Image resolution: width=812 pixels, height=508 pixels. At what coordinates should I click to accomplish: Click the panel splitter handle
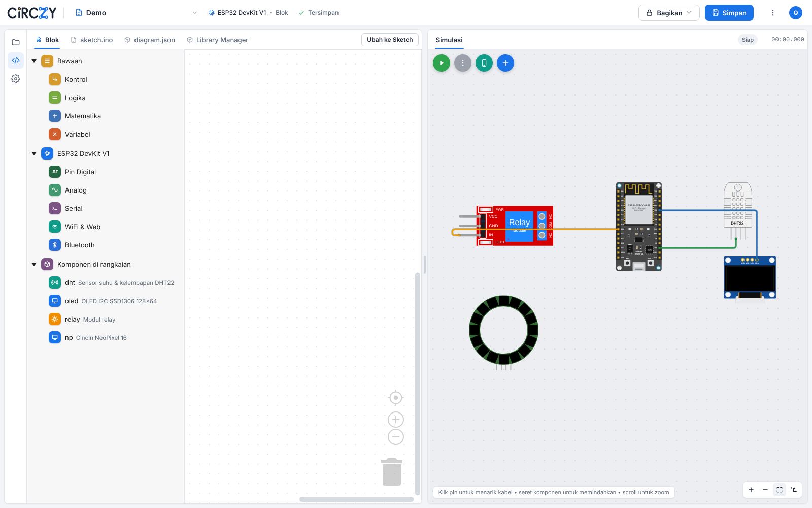(x=425, y=264)
